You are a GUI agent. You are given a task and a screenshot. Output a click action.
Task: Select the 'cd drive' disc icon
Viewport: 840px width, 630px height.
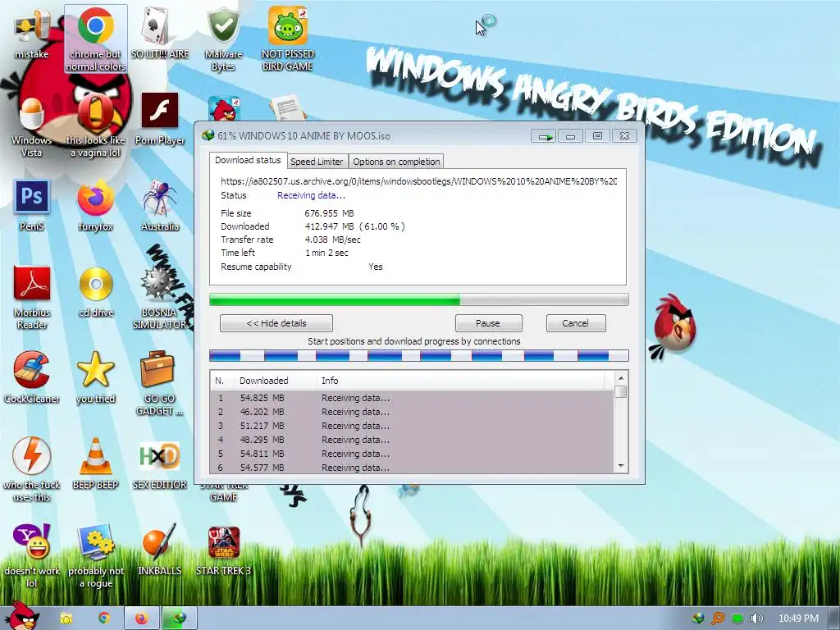tap(96, 292)
